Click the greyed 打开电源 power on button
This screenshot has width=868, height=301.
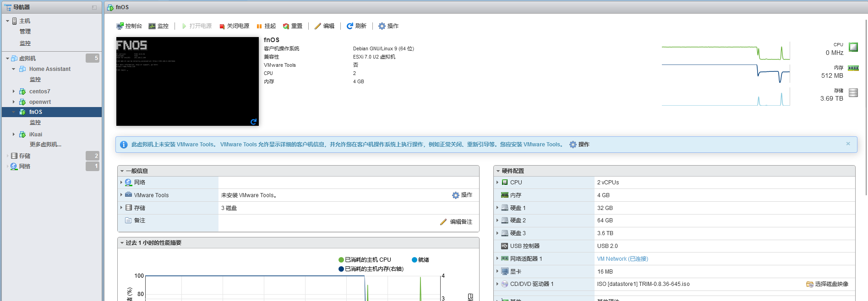[x=197, y=26]
